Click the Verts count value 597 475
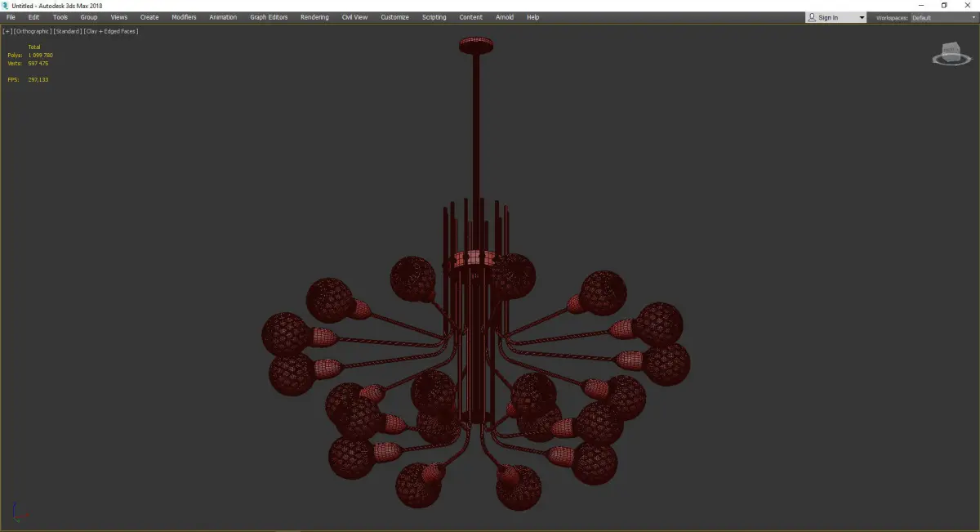Viewport: 980px width, 532px height. 38,63
